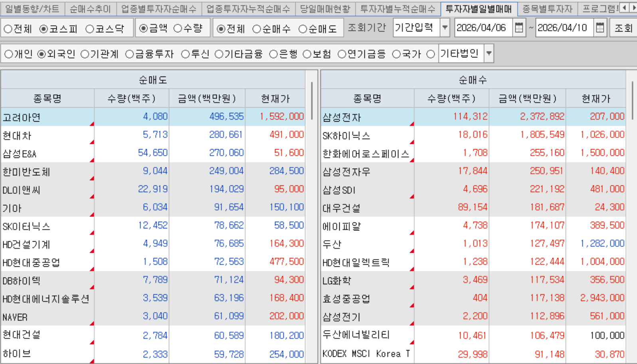Viewport: 637px width, 364px height.
Task: Click the start date field 2026/04/06
Action: [483, 28]
